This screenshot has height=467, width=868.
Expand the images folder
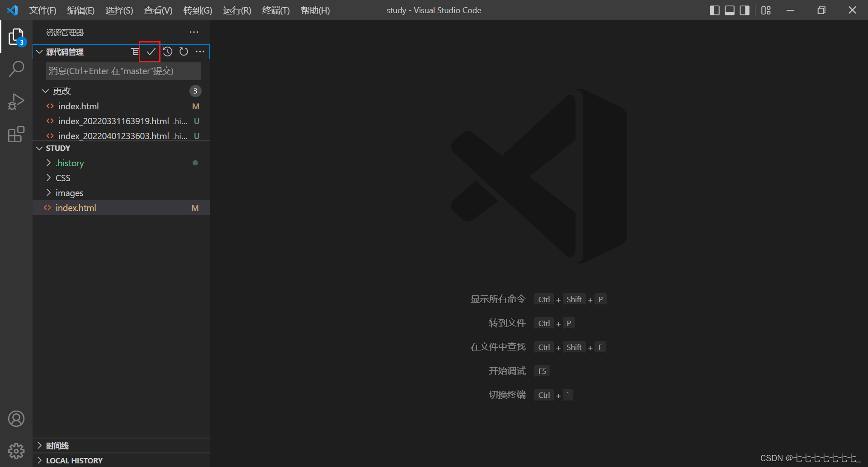coord(48,192)
